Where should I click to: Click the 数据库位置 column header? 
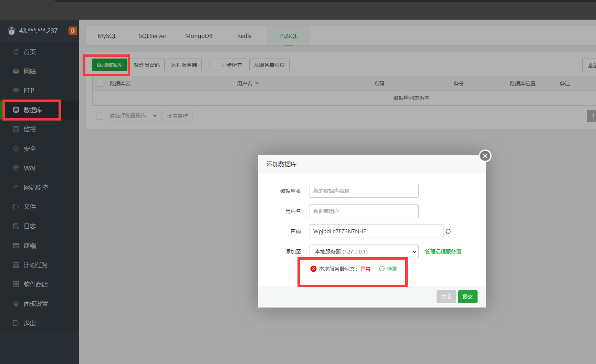(x=523, y=83)
